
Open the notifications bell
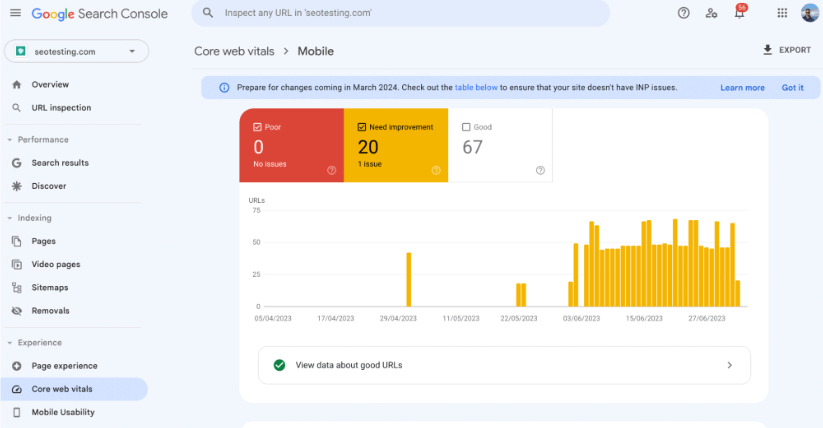pos(740,13)
